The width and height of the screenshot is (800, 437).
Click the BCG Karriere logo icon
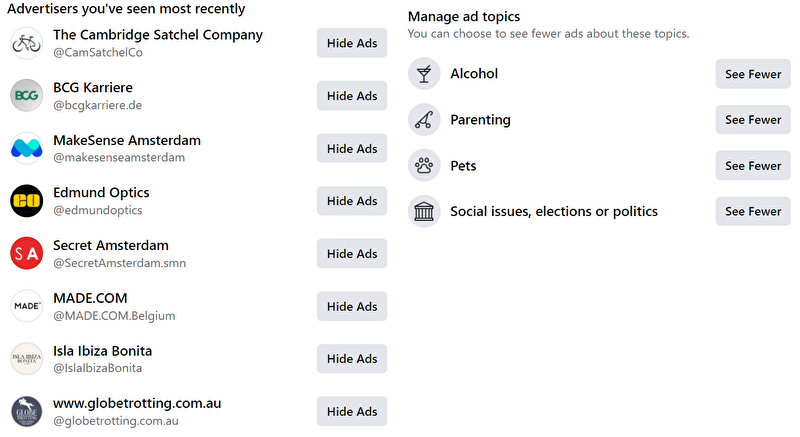[x=26, y=96]
